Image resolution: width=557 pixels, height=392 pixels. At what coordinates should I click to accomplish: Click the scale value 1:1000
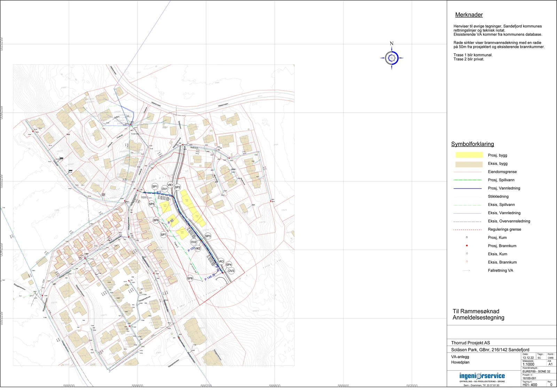(x=528, y=365)
